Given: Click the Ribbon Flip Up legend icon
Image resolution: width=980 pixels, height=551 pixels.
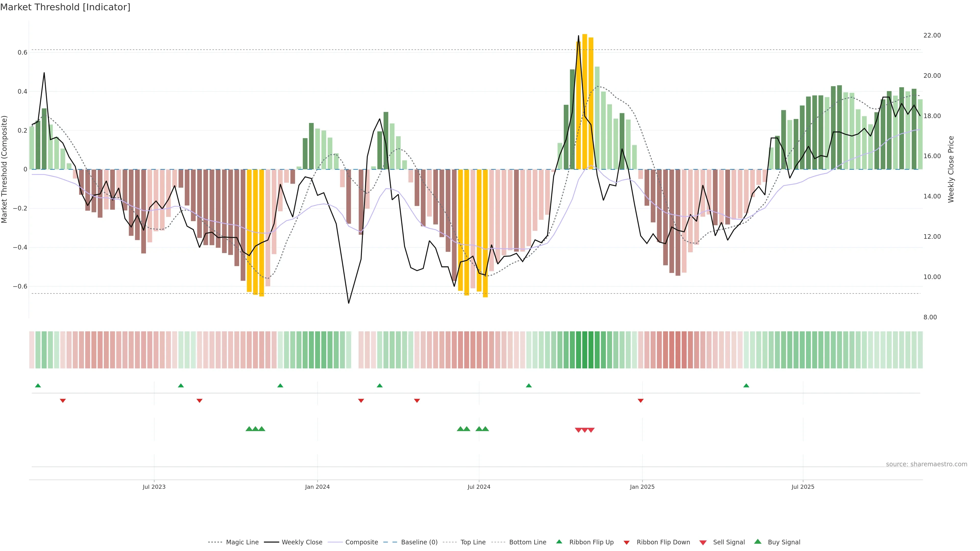Looking at the screenshot, I should coord(559,542).
